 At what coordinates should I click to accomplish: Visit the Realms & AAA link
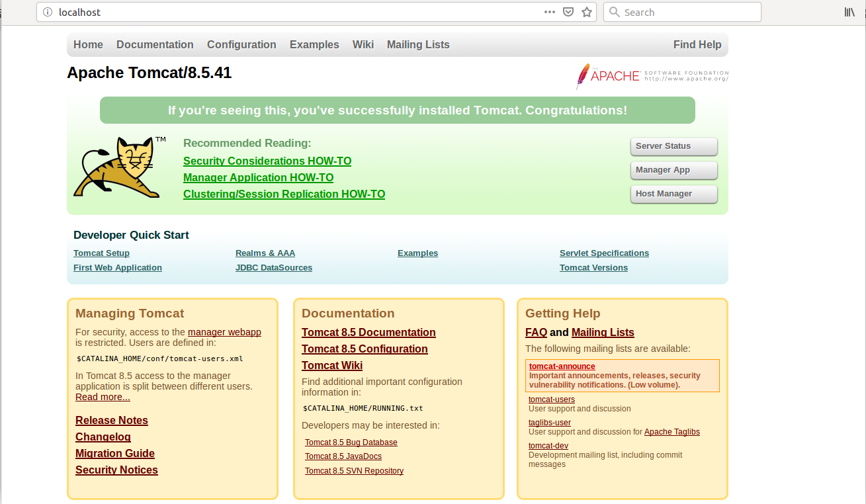[265, 253]
